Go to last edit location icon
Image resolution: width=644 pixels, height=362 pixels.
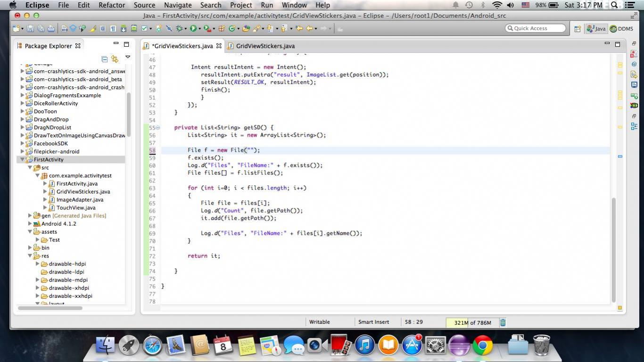(298, 28)
